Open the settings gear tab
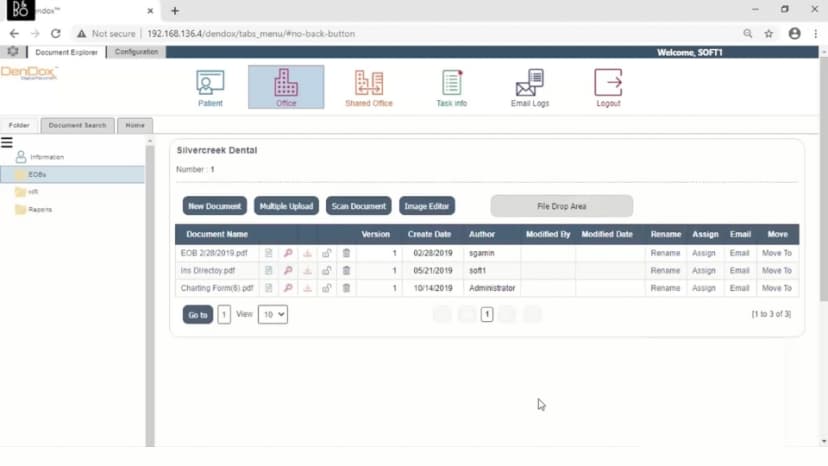 click(13, 51)
